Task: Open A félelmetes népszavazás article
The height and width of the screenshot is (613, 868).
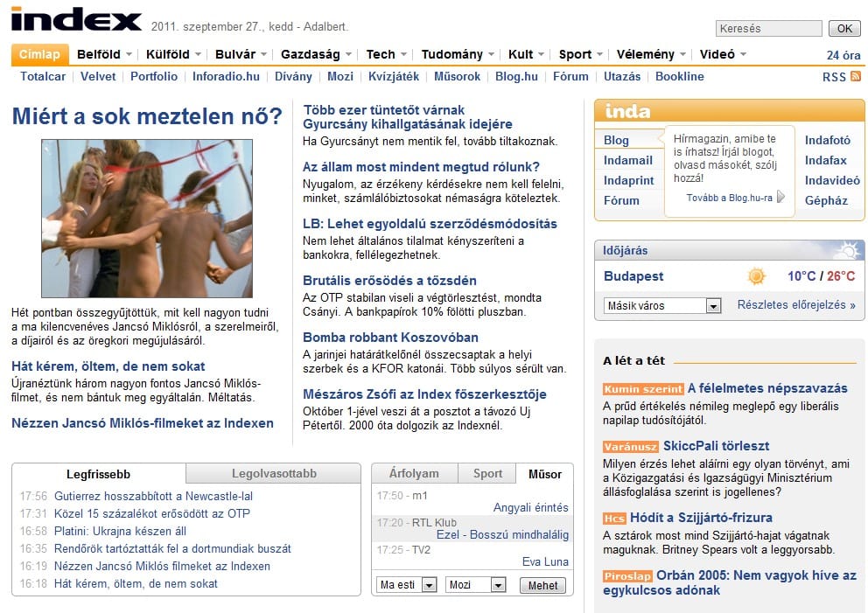Action: pos(767,388)
